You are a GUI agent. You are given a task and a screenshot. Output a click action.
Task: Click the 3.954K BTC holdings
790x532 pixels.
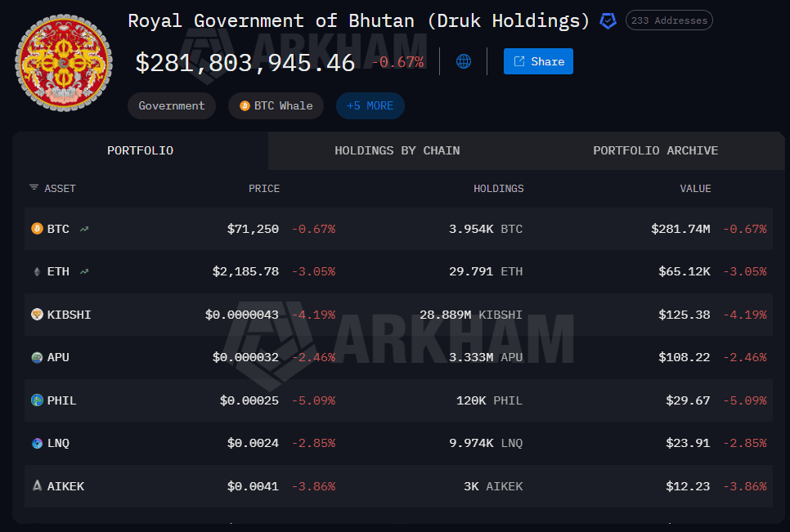click(x=486, y=229)
